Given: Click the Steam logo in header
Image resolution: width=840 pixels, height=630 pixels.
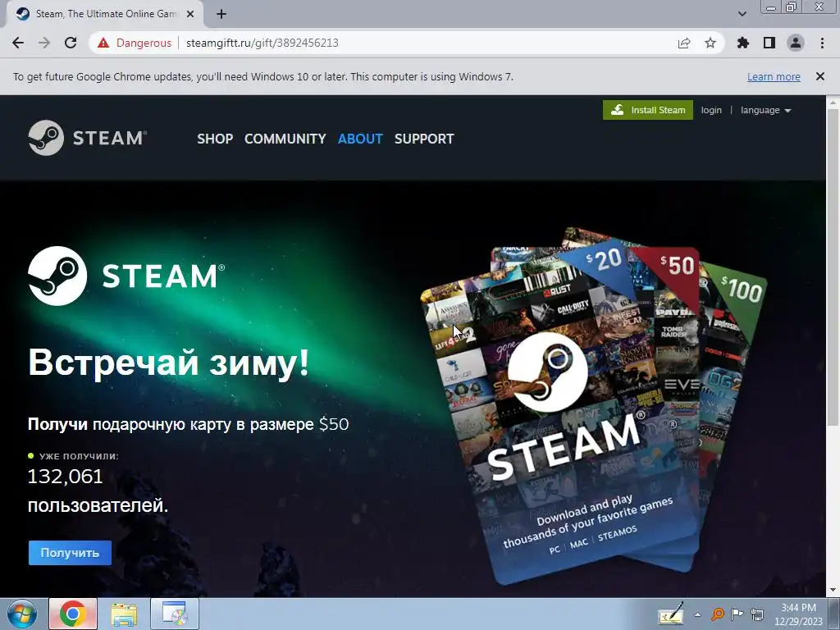Looking at the screenshot, I should click(87, 138).
